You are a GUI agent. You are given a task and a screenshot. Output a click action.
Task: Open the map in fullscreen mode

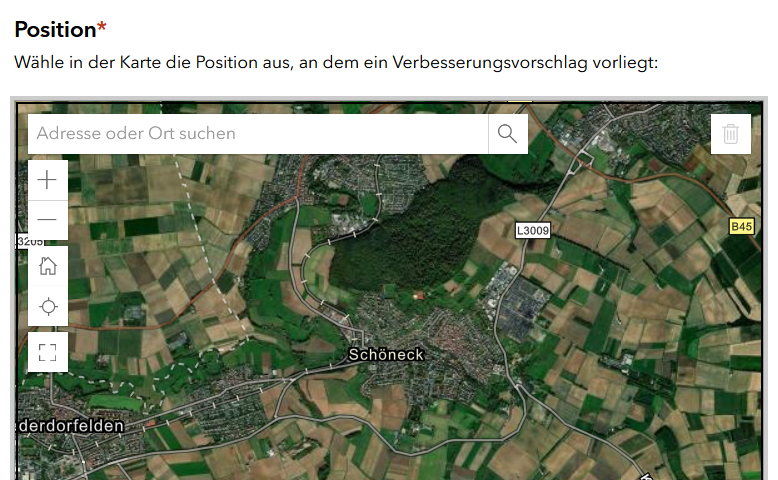pyautogui.click(x=48, y=352)
